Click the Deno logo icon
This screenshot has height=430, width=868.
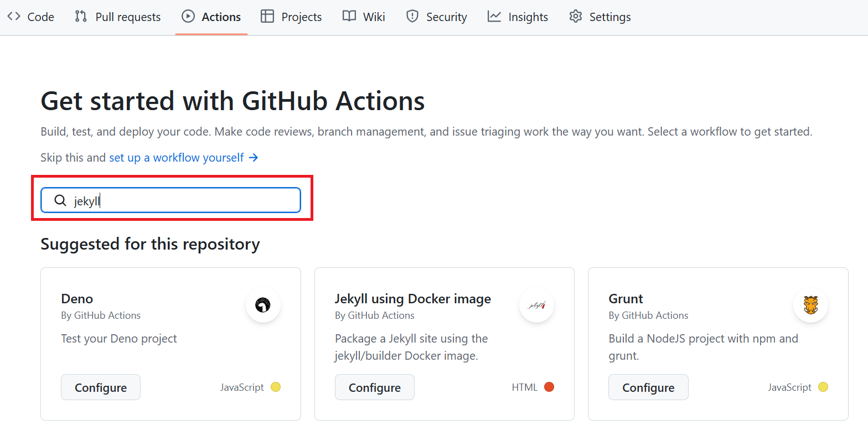pos(263,305)
